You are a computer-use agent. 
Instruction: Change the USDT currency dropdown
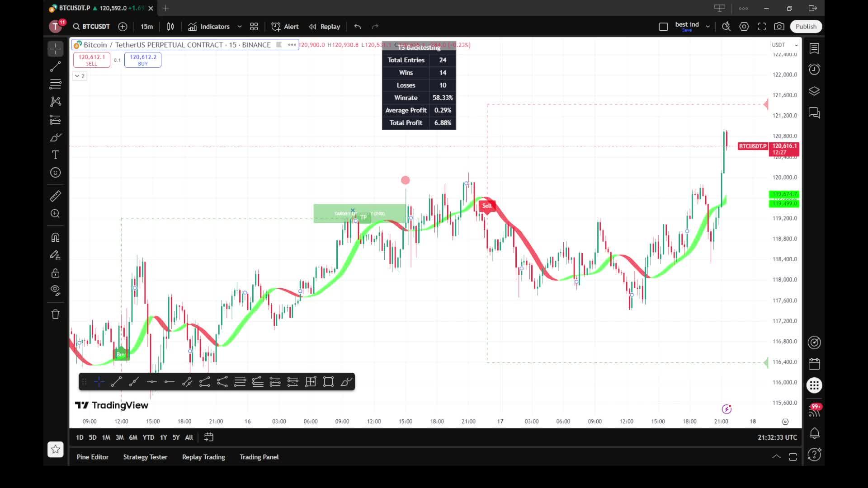pyautogui.click(x=785, y=45)
